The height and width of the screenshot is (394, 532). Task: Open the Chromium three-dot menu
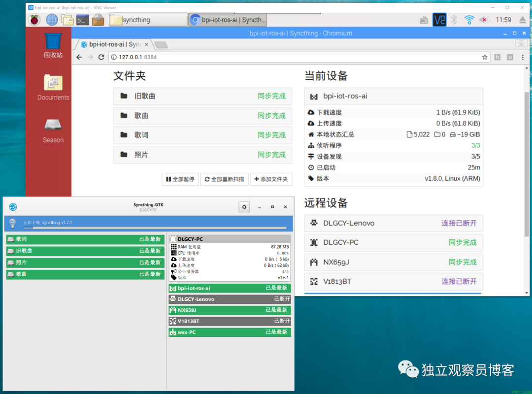pos(523,57)
